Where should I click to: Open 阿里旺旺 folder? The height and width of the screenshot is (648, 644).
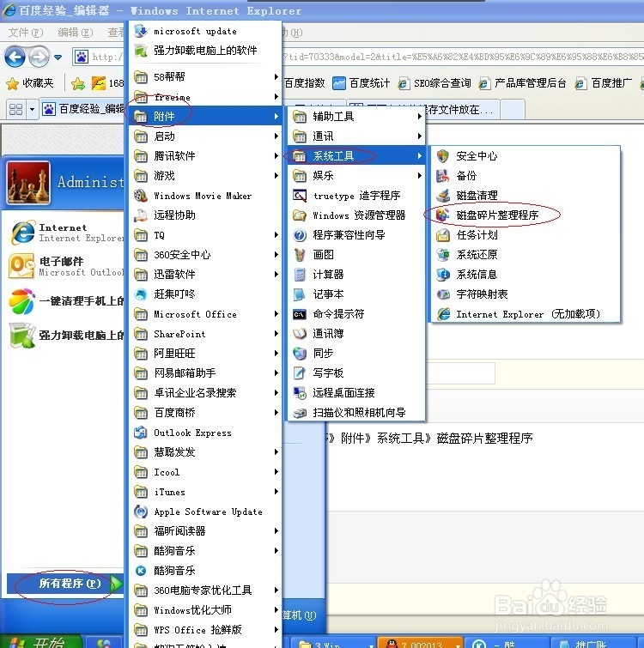click(205, 354)
